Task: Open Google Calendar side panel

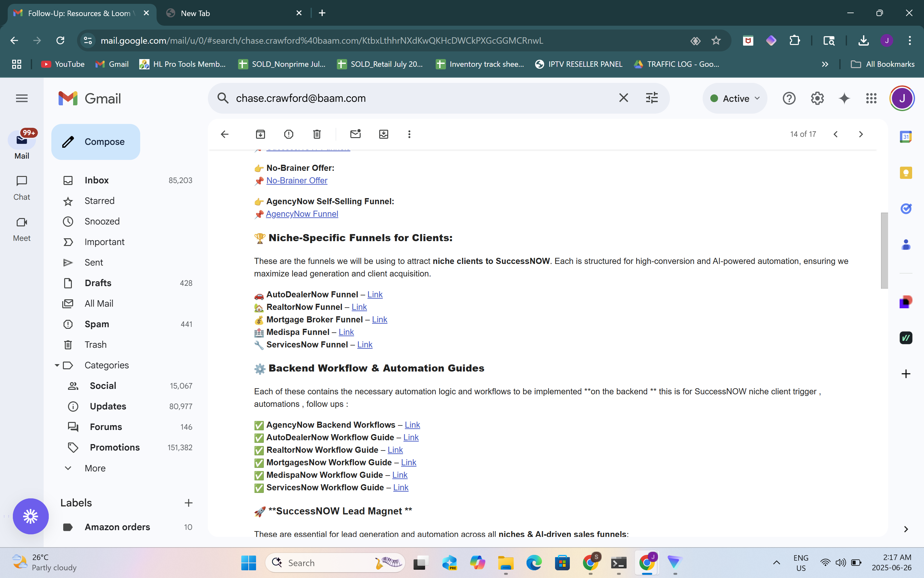Action: [906, 137]
